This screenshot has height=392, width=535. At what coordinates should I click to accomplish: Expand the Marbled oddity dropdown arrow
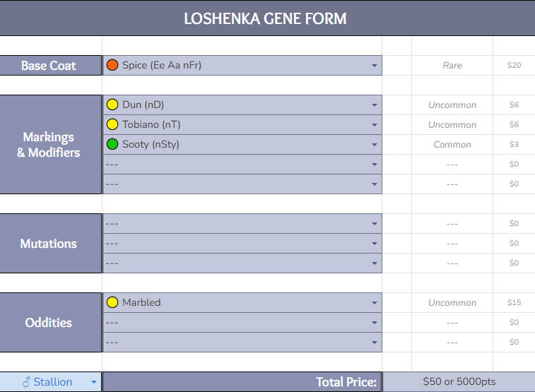[x=374, y=303]
